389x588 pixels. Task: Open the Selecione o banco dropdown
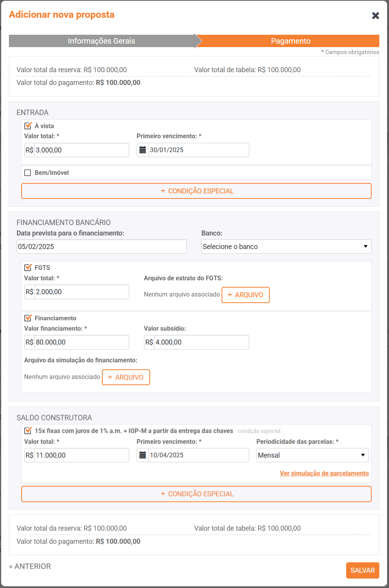(x=286, y=247)
